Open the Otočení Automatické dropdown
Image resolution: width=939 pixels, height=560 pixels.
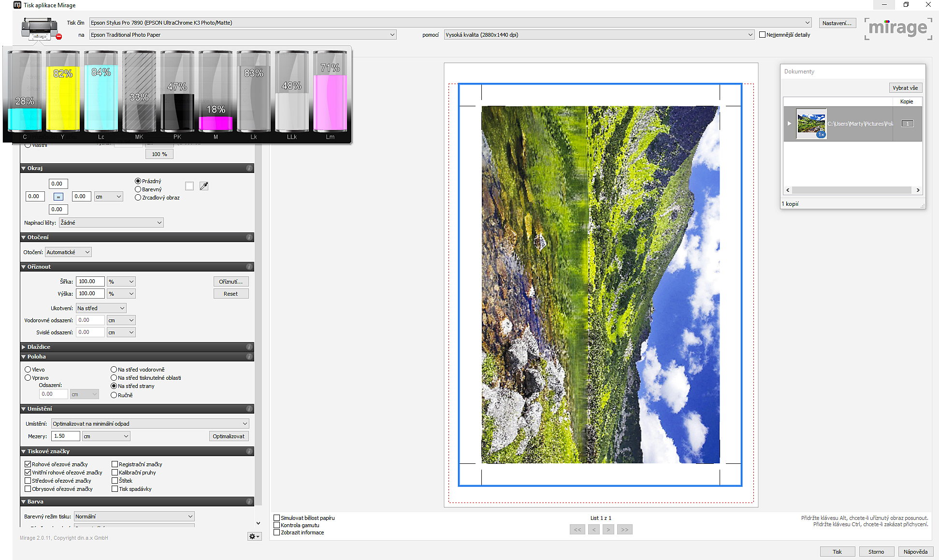[68, 252]
